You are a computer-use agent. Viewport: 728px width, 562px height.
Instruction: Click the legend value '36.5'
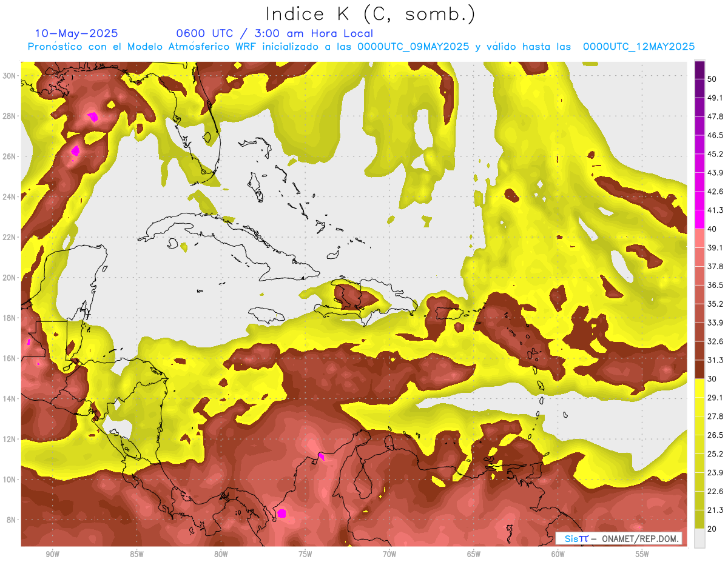coord(715,285)
